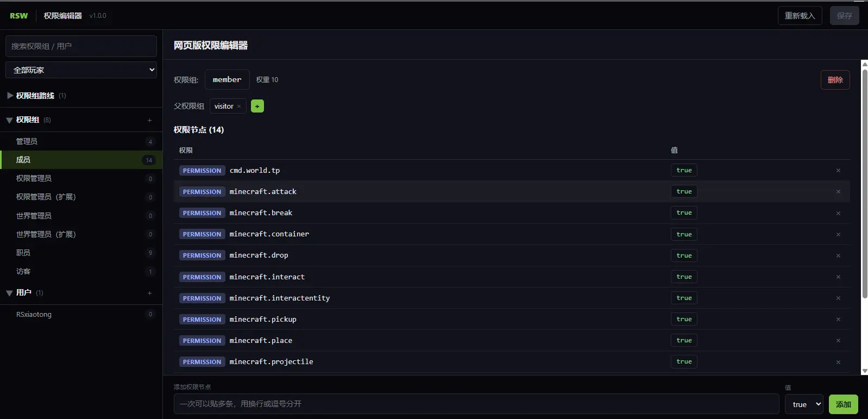Add a new permission group with plus
This screenshot has width=868, height=419.
point(149,120)
